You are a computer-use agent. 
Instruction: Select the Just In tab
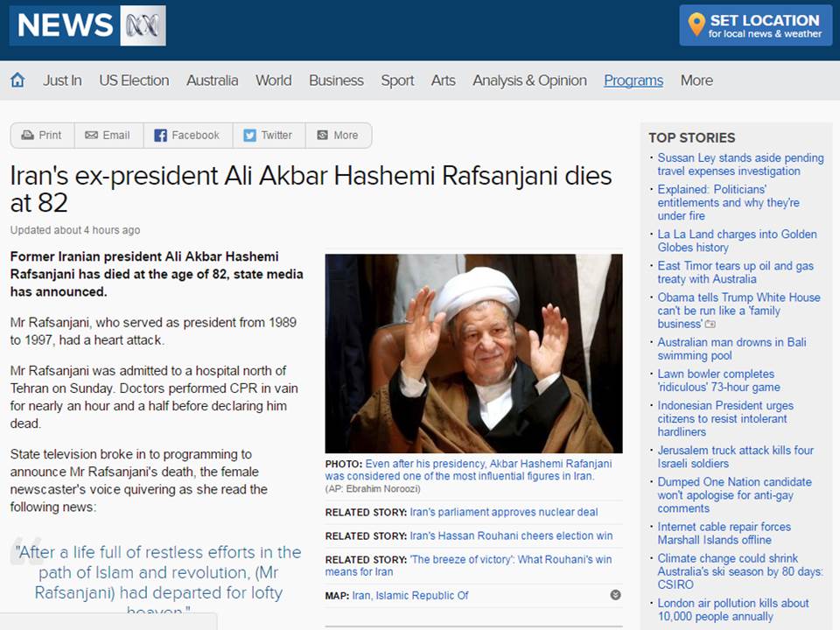tap(62, 80)
